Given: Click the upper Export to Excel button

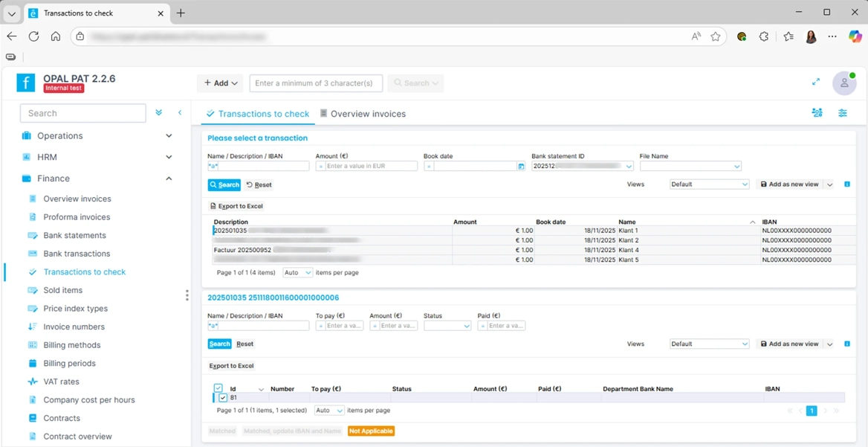Looking at the screenshot, I should [x=236, y=206].
